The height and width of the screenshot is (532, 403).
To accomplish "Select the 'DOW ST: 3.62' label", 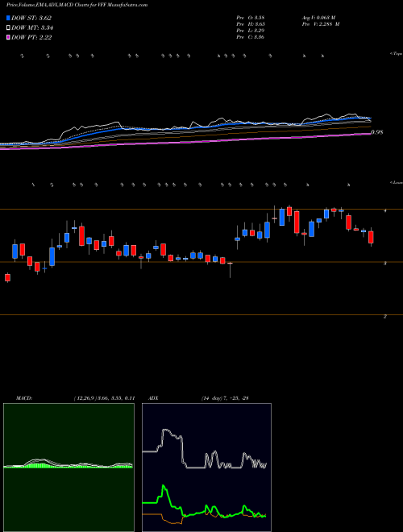I will click(31, 18).
